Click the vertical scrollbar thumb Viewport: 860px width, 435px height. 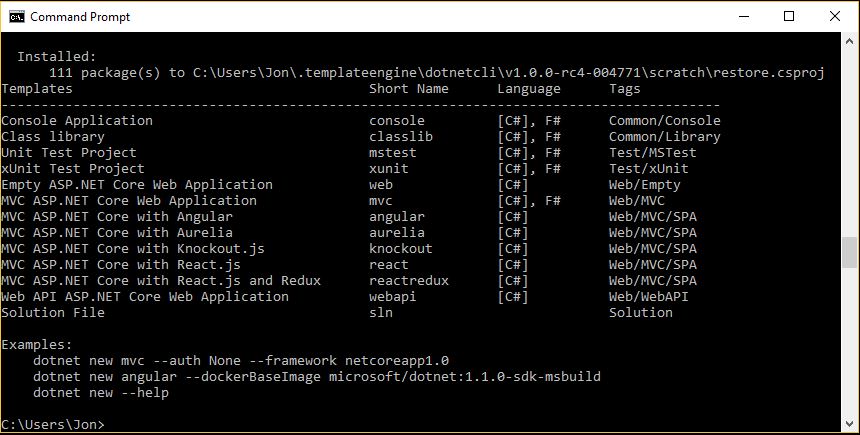coord(850,252)
